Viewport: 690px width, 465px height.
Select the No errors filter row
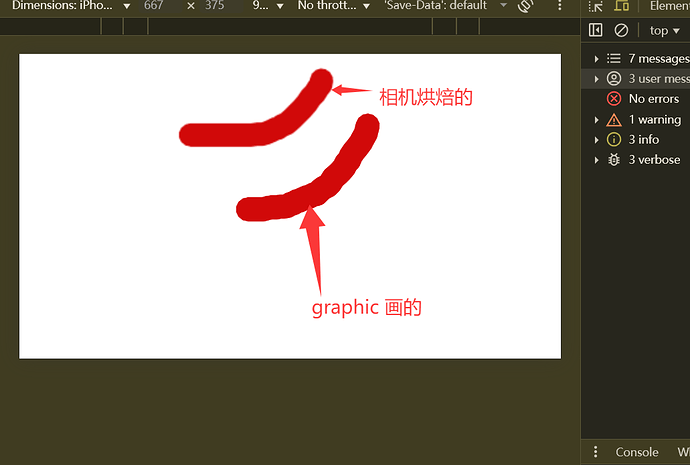pos(635,99)
